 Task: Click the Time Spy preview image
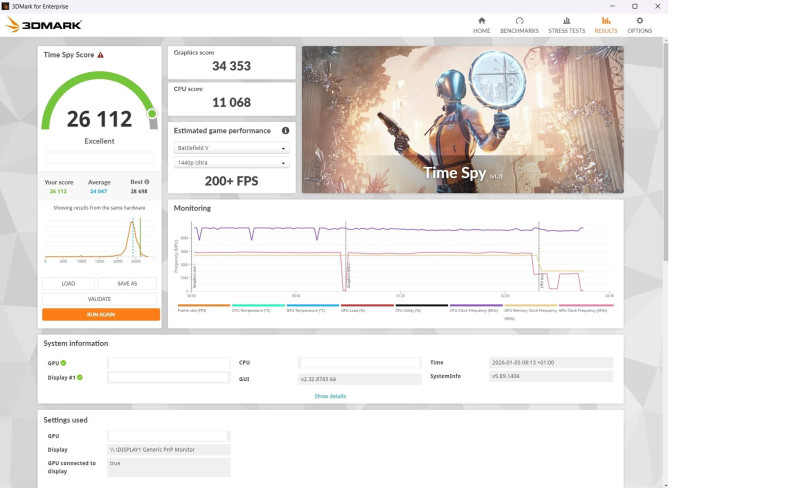tap(462, 119)
